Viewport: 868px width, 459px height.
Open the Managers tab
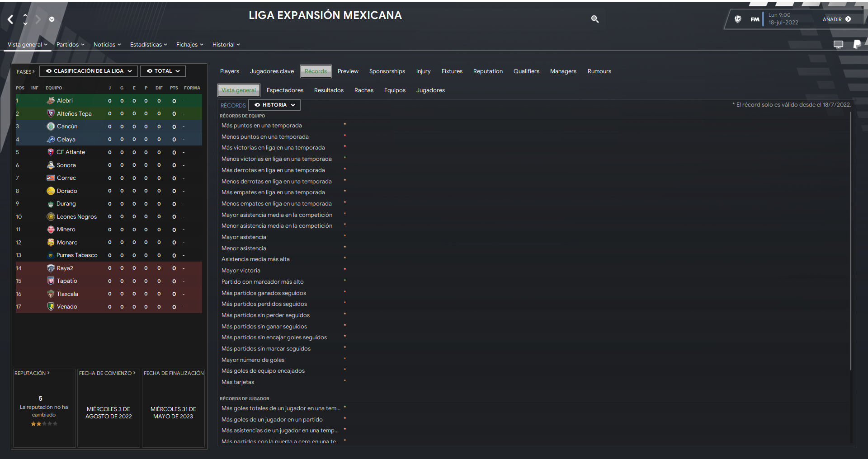click(x=563, y=71)
